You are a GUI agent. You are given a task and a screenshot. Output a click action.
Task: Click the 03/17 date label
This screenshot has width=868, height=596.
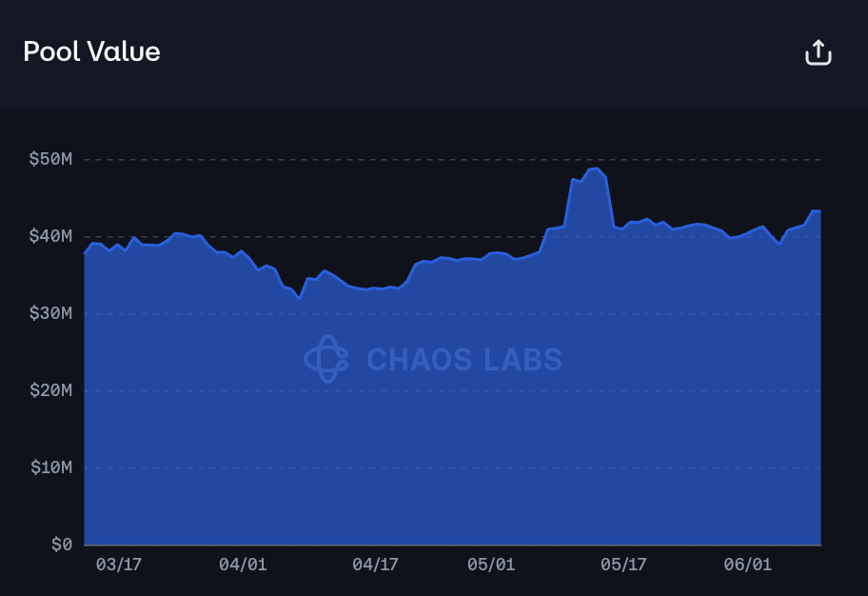click(119, 565)
